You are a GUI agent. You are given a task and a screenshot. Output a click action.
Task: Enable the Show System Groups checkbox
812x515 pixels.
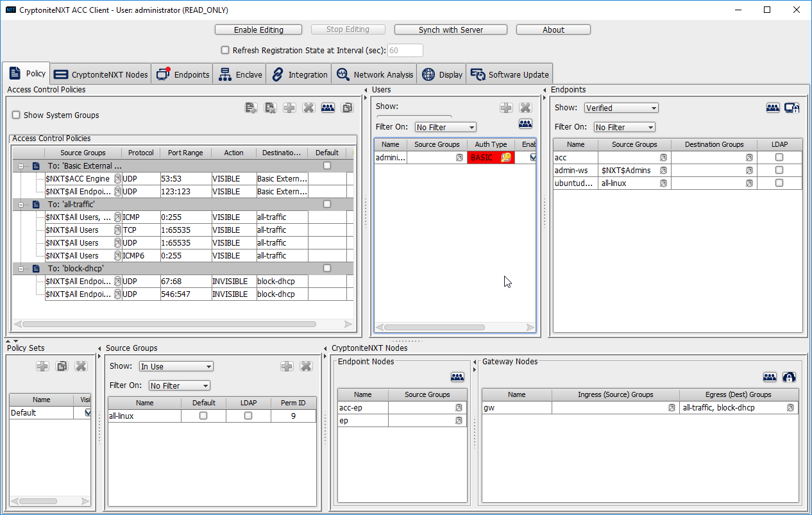pos(17,115)
